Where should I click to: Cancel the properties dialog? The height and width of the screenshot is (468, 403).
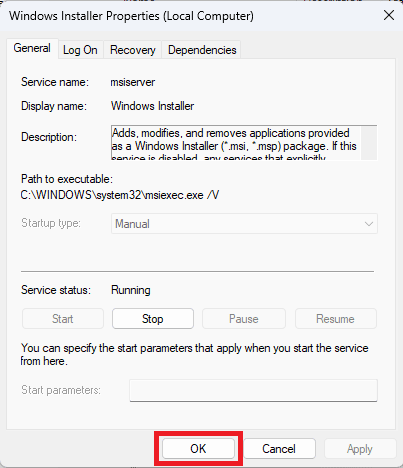pyautogui.click(x=279, y=449)
